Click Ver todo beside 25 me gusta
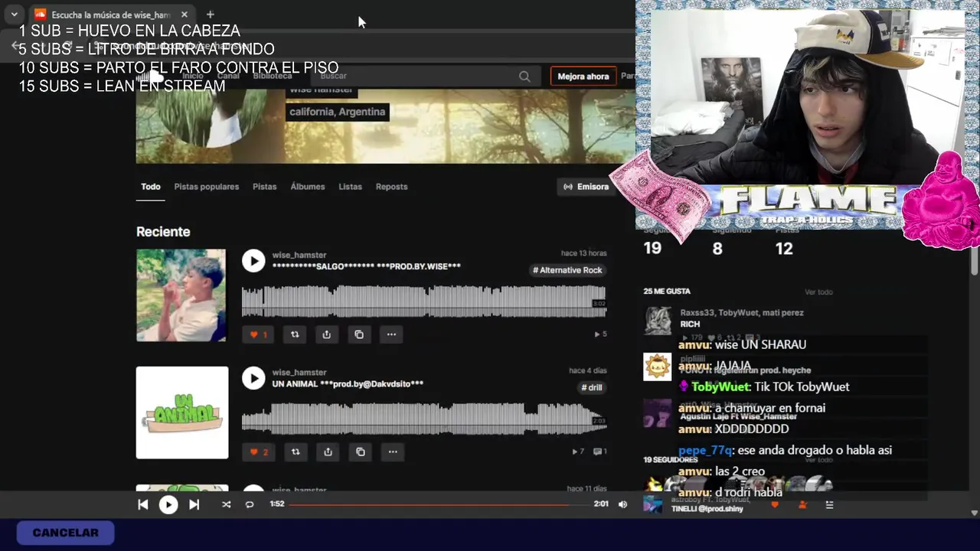 818,292
